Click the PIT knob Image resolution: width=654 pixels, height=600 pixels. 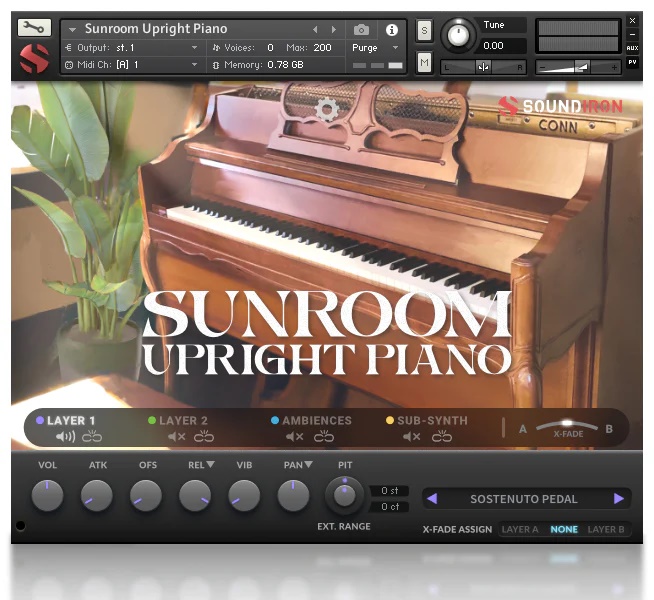pos(344,496)
